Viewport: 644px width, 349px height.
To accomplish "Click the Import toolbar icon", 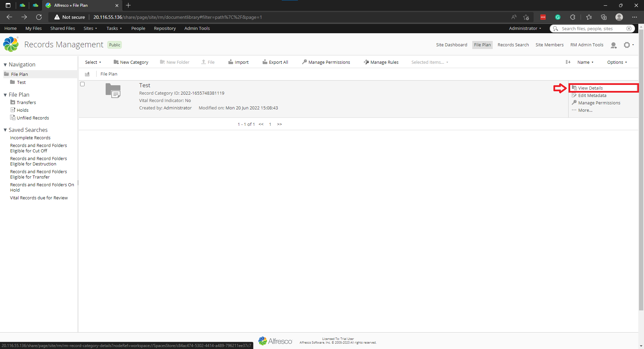I will pyautogui.click(x=231, y=62).
